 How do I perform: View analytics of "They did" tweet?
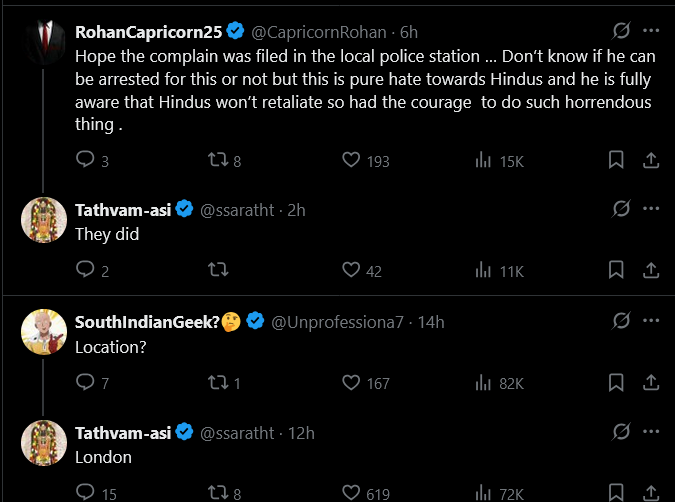point(483,269)
